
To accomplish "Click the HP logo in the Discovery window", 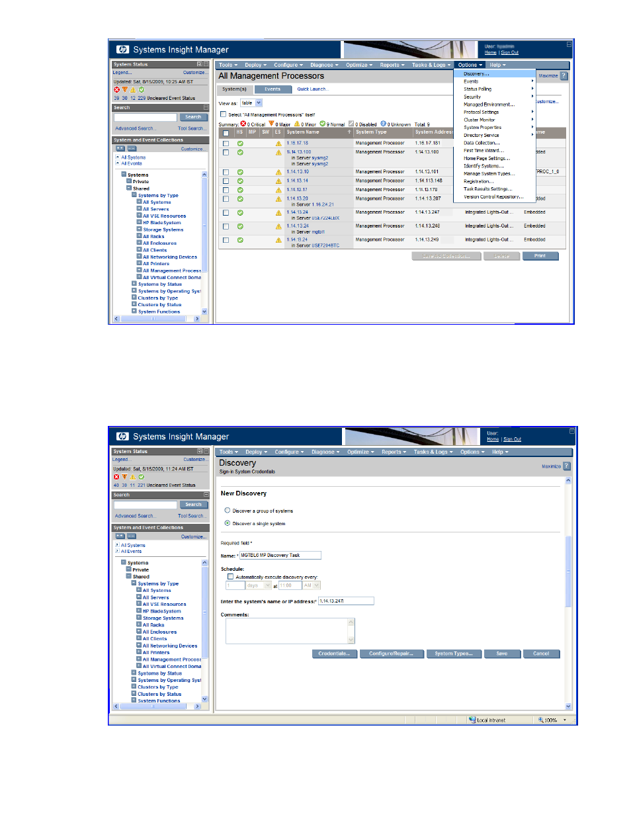I will (122, 437).
